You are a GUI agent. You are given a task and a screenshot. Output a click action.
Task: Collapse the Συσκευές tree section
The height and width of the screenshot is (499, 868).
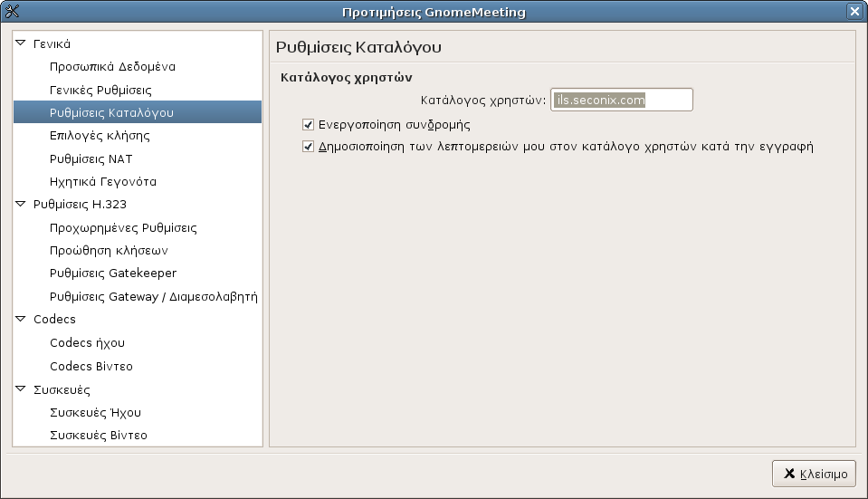[x=21, y=389]
